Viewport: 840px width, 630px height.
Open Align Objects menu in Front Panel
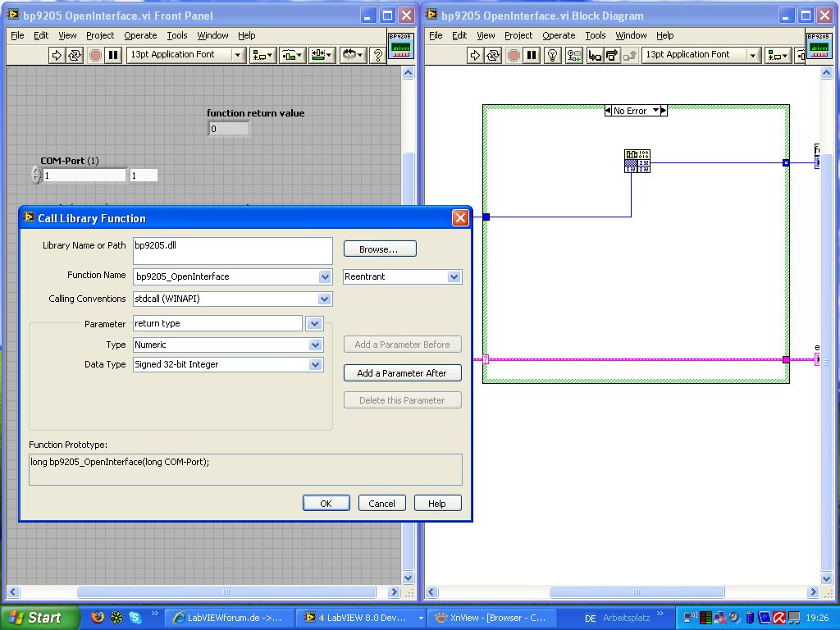coord(263,55)
